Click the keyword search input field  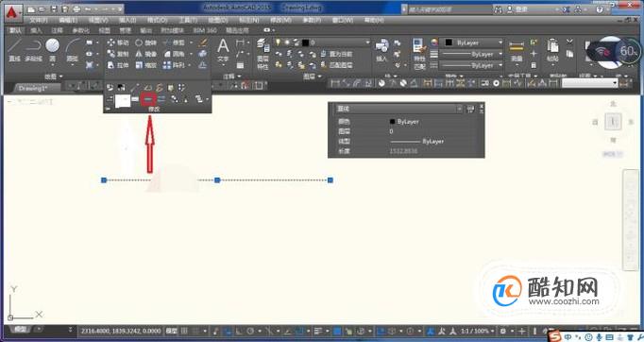449,9
